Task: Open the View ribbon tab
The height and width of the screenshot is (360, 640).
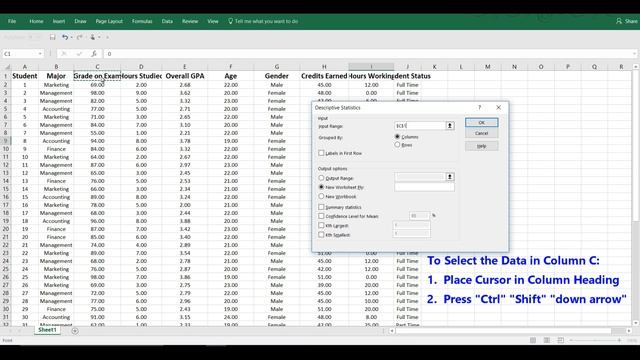Action: coord(213,21)
